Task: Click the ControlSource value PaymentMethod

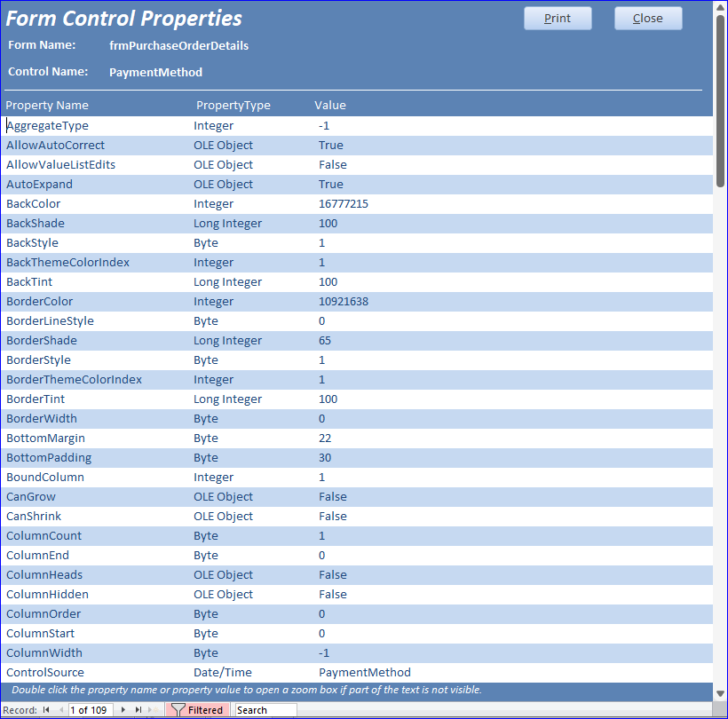Action: point(365,672)
